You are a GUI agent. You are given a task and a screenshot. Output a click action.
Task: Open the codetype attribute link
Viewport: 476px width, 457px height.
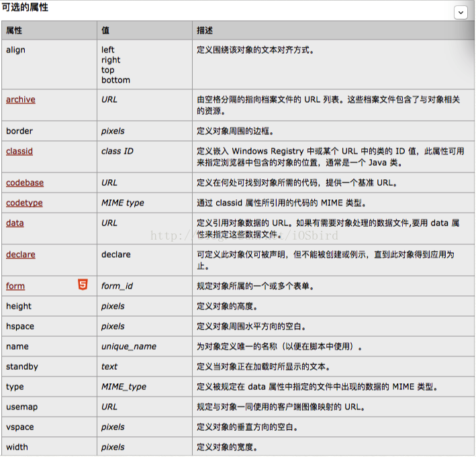[24, 203]
